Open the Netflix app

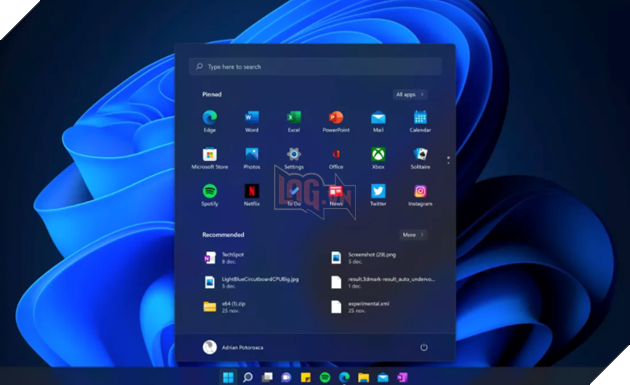click(x=252, y=195)
